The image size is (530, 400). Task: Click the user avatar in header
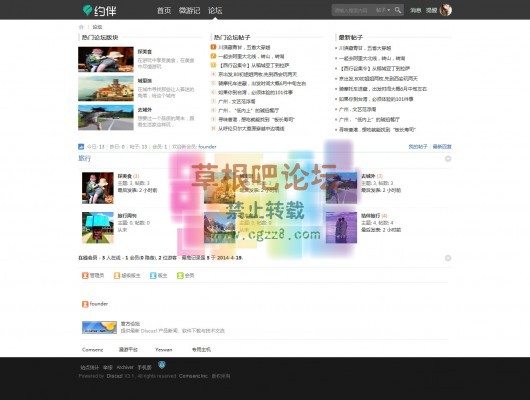coord(446,10)
